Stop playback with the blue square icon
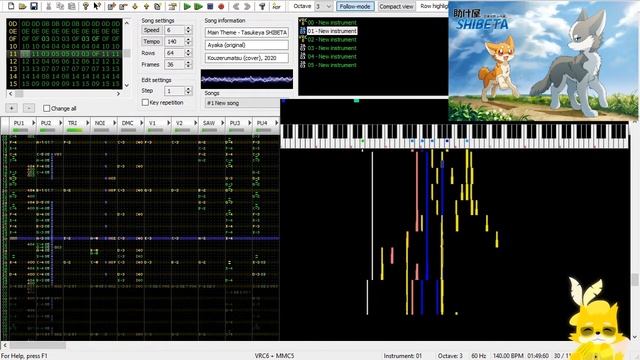 click(x=210, y=6)
